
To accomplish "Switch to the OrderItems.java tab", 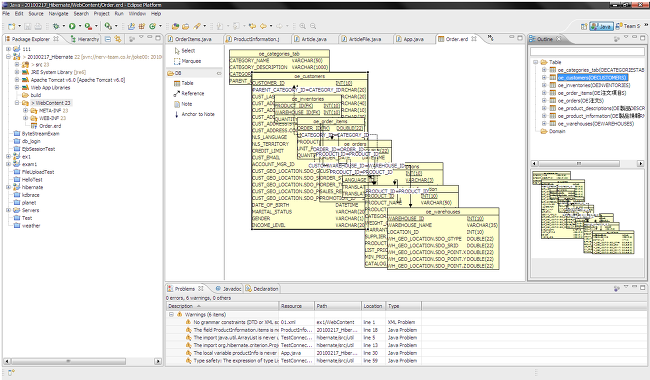I will tap(193, 39).
